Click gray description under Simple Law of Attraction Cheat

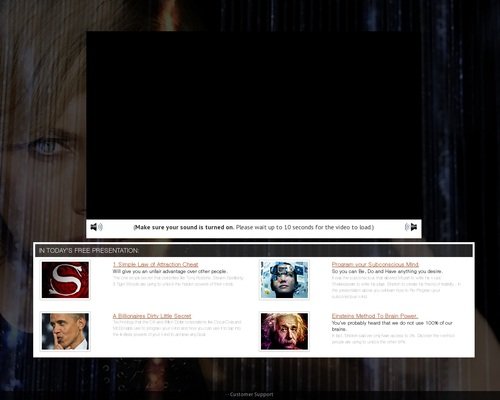pos(178,281)
